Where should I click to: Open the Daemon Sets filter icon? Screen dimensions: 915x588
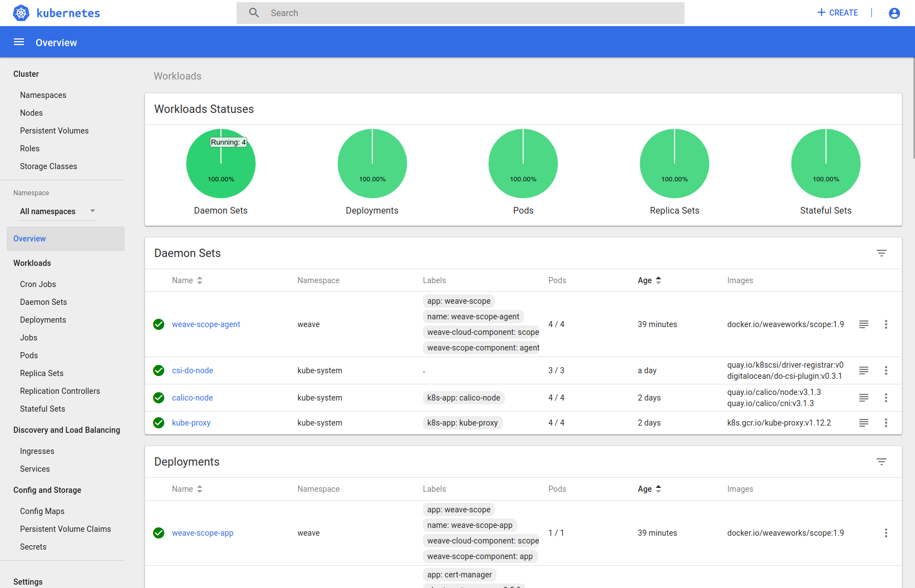[882, 253]
